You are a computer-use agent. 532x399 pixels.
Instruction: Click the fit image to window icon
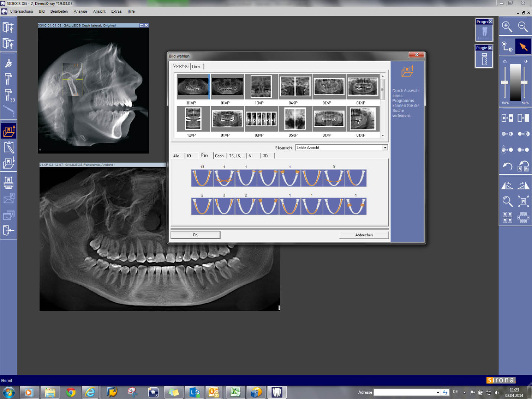point(523,201)
